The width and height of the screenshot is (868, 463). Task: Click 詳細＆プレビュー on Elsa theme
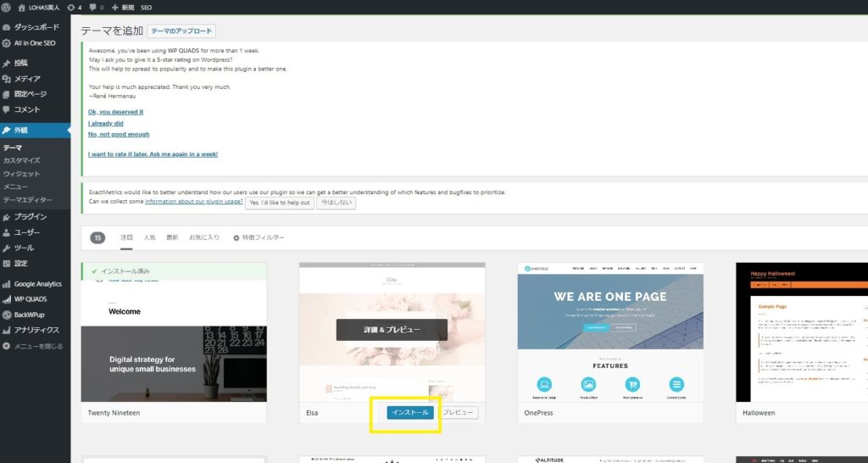(x=392, y=330)
